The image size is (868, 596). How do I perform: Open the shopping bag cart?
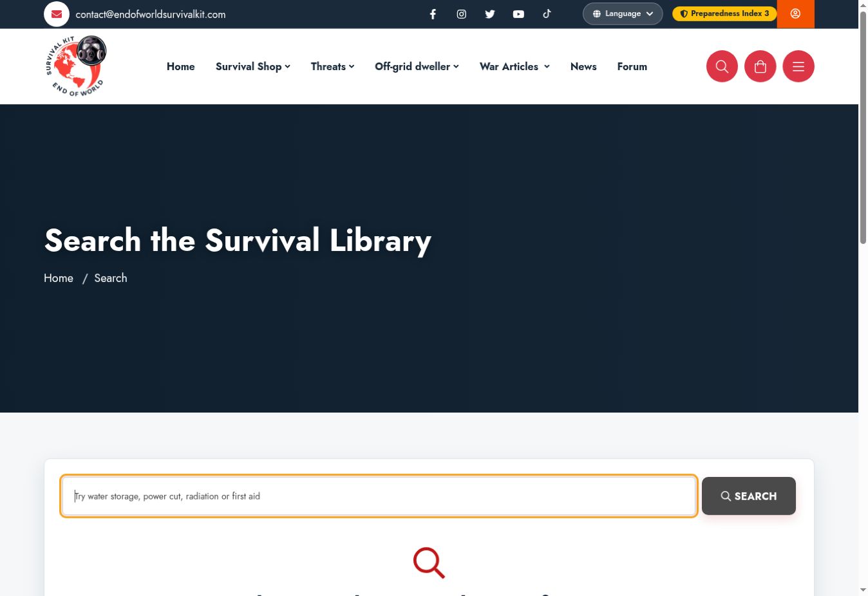pyautogui.click(x=760, y=66)
